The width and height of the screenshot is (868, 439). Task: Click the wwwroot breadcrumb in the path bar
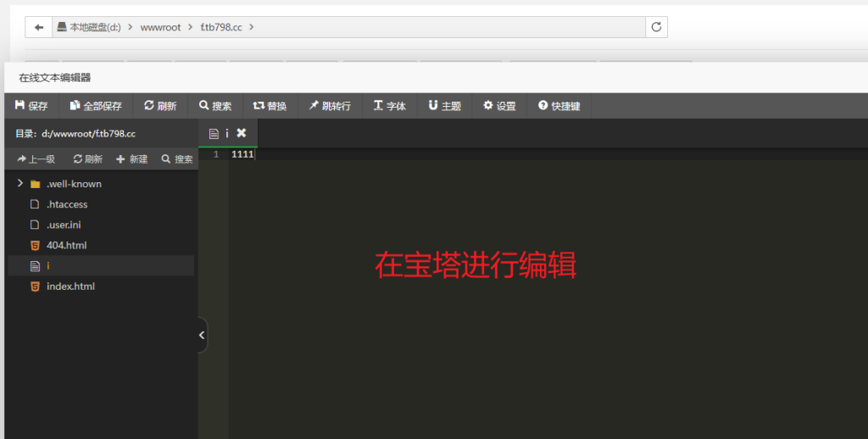tap(160, 27)
